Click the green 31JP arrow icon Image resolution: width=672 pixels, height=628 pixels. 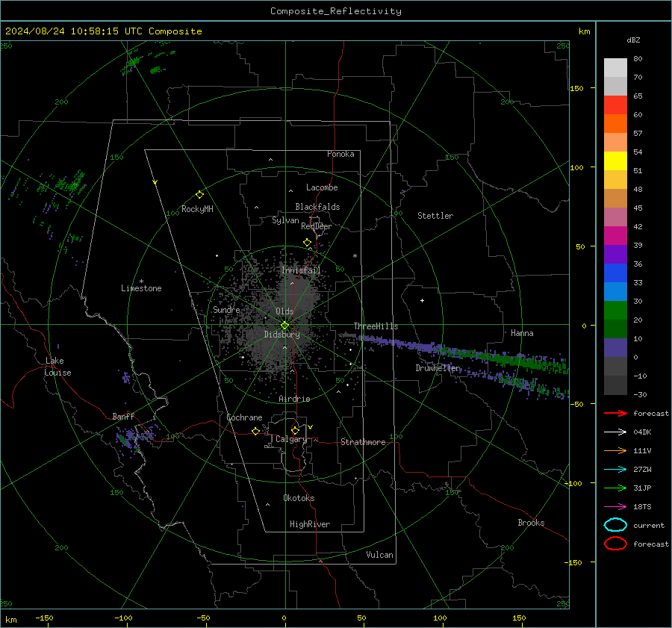[615, 488]
